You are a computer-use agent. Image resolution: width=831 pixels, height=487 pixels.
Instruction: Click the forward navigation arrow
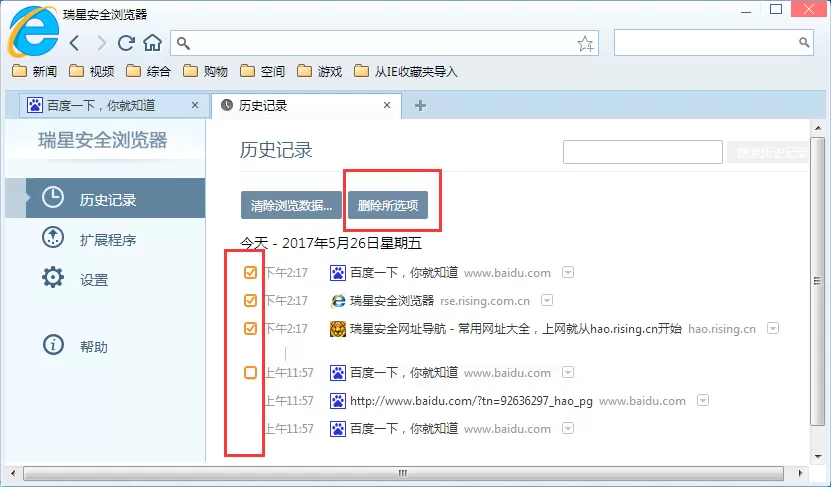(x=101, y=43)
